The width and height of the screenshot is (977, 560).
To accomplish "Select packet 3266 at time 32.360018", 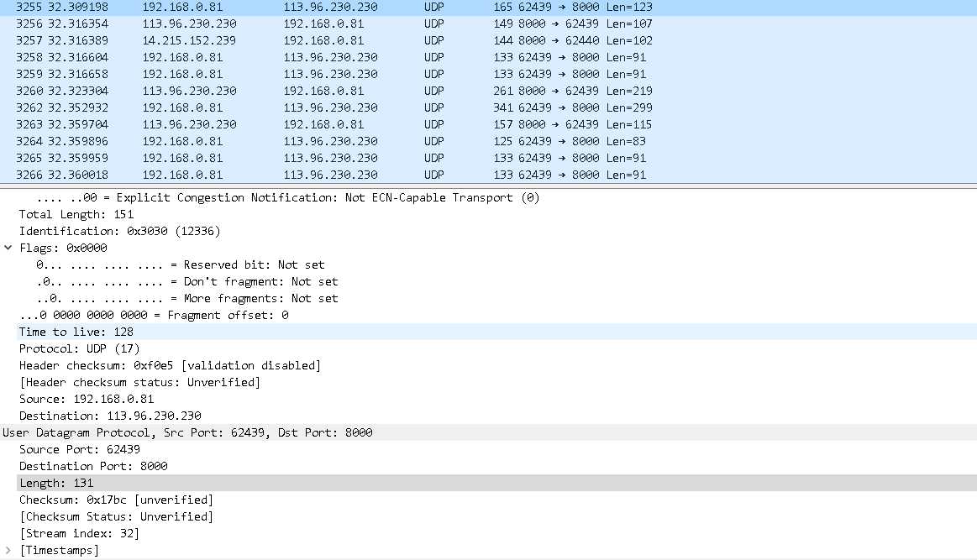I will pos(489,175).
